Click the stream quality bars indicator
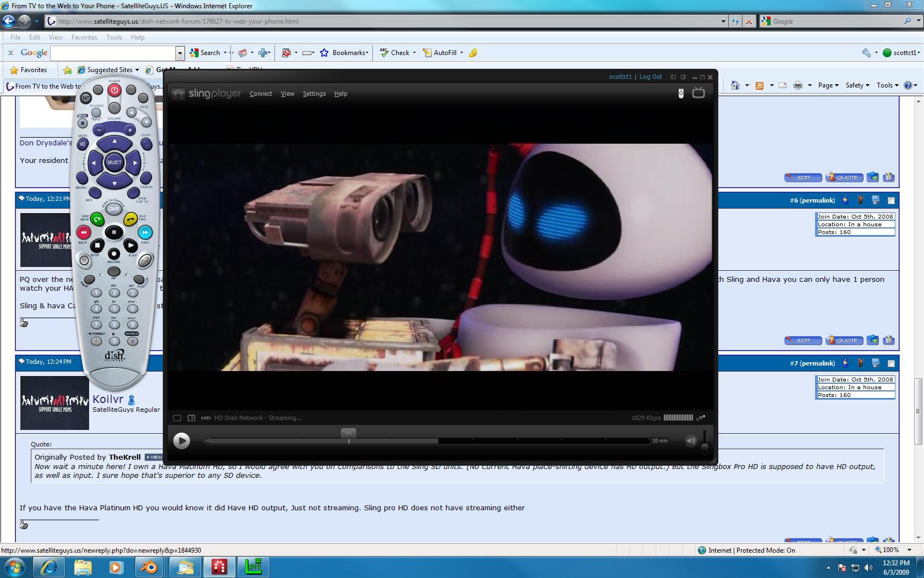Viewport: 924px width, 578px height. pos(678,418)
